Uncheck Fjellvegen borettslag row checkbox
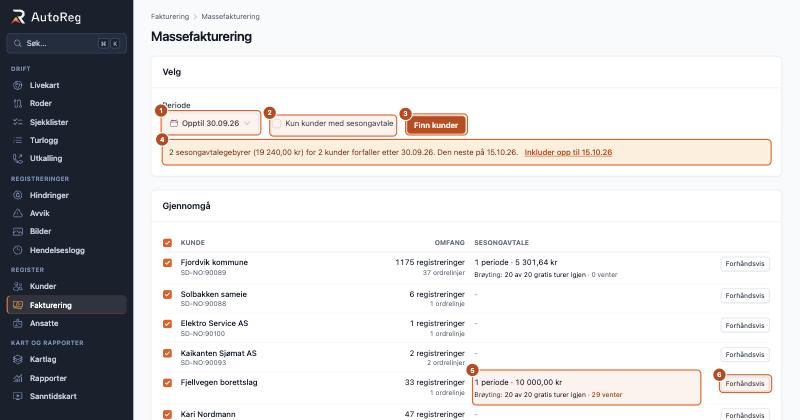The height and width of the screenshot is (420, 800). 167,382
